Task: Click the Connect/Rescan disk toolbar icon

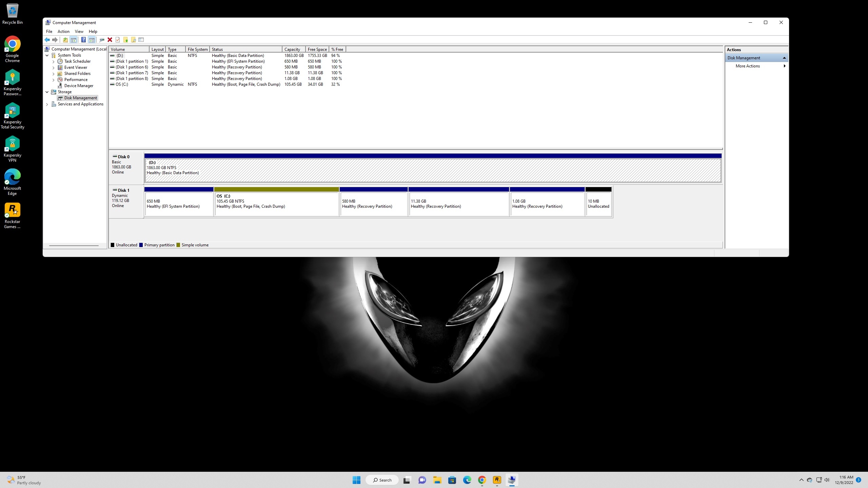Action: coord(102,40)
